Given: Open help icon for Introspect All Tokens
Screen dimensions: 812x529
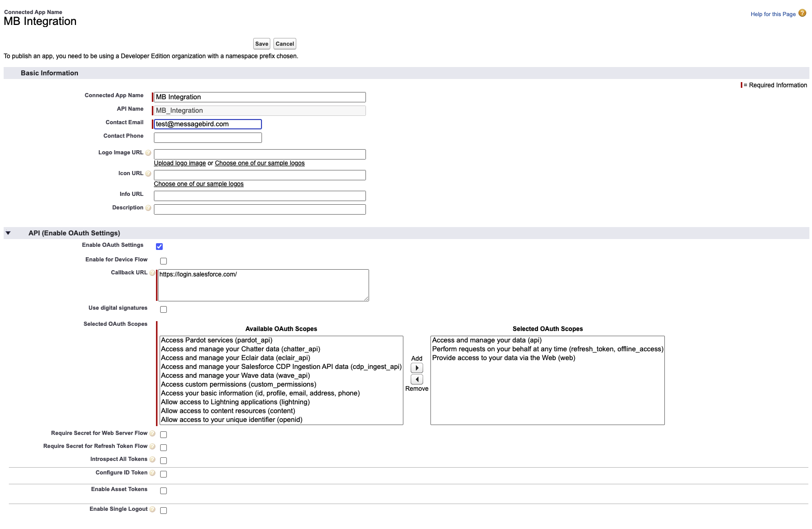Looking at the screenshot, I should click(152, 459).
